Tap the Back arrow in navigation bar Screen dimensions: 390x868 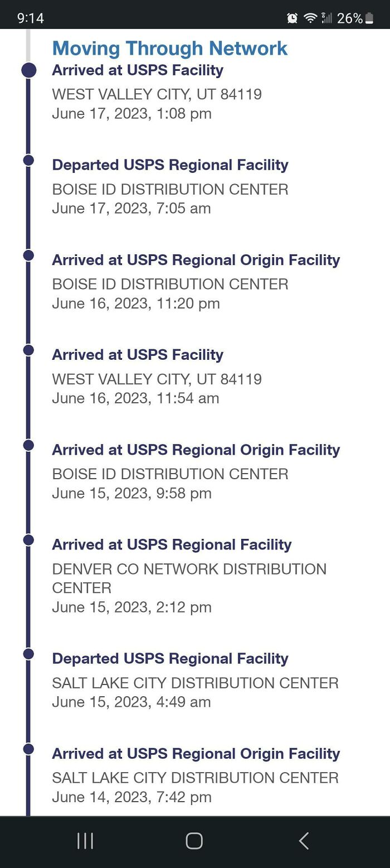[x=304, y=841]
